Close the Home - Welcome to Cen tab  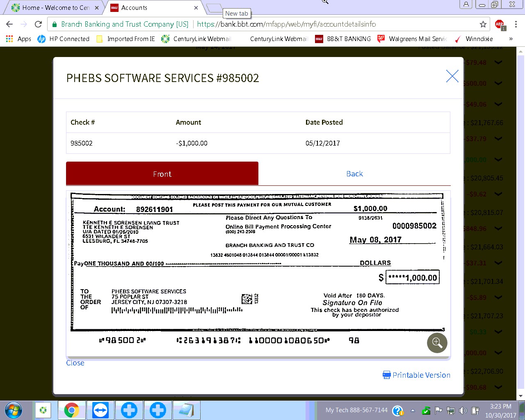[97, 8]
